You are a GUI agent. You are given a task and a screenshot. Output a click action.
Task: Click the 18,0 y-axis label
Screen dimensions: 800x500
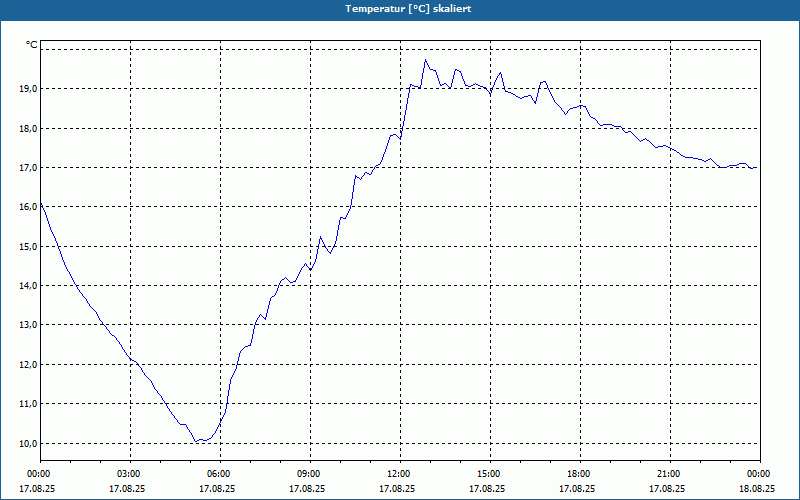click(x=28, y=129)
